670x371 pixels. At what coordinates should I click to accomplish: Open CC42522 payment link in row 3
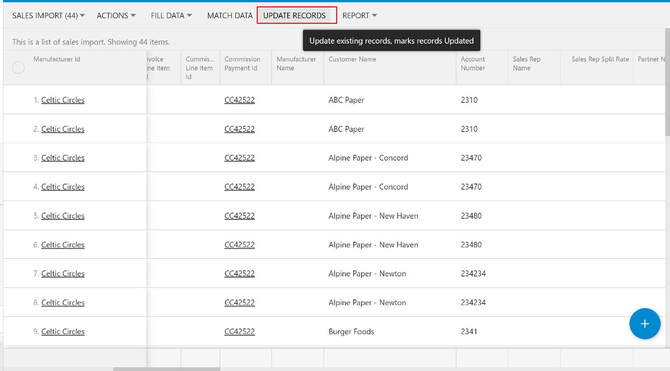239,158
